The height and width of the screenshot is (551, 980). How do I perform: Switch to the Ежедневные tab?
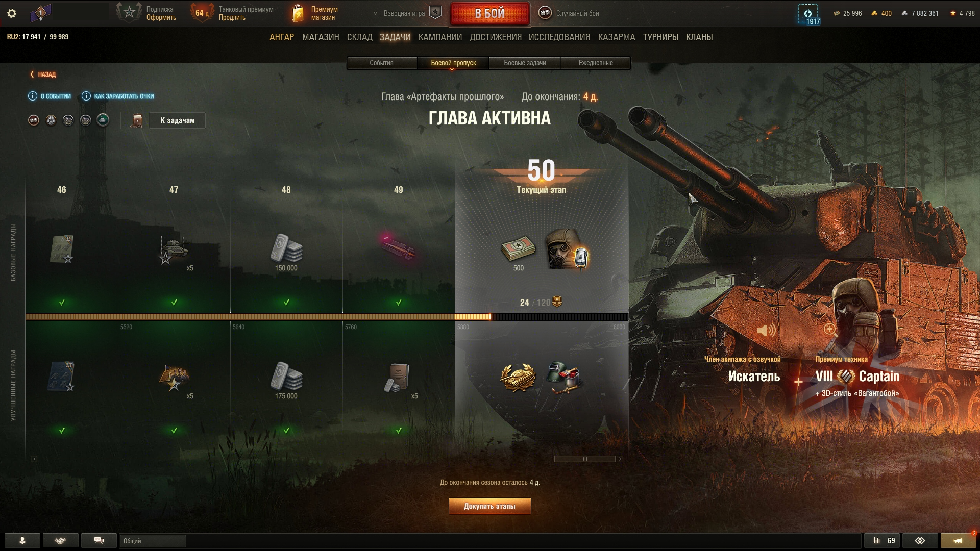596,63
